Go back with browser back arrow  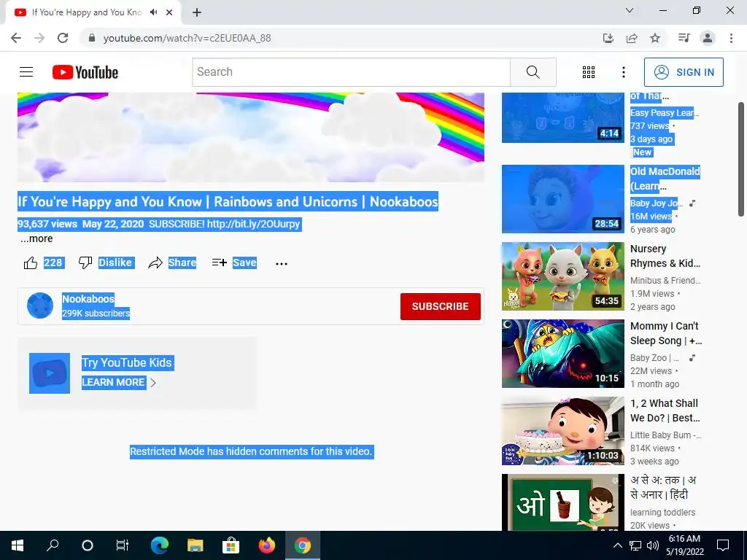coord(16,38)
